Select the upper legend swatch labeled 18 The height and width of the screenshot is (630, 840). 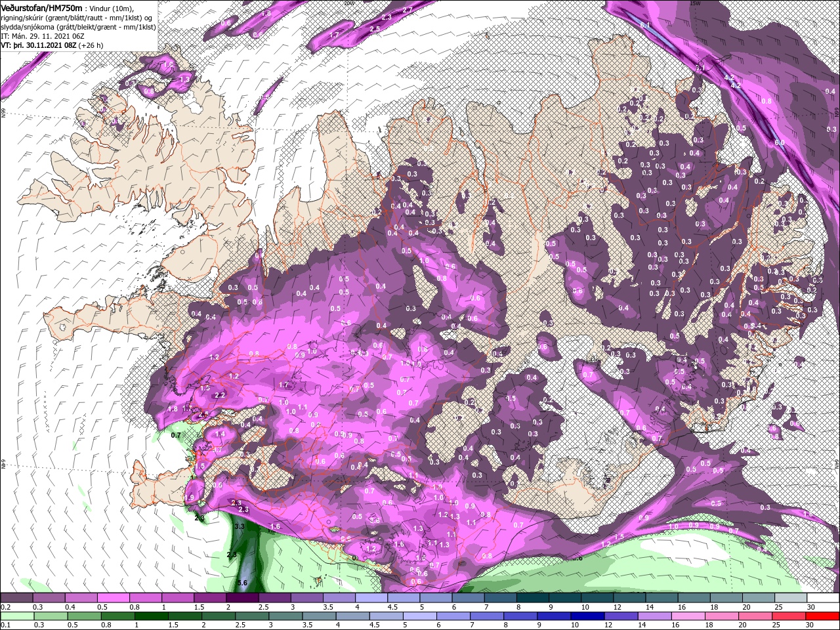click(726, 598)
